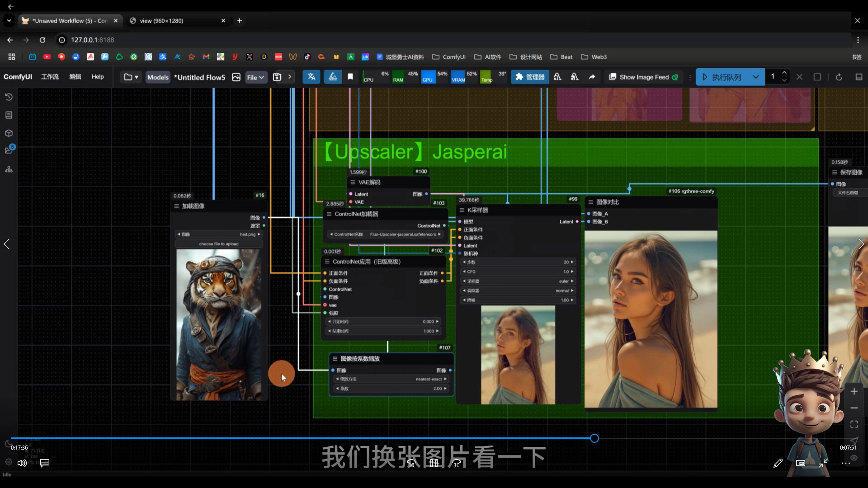The width and height of the screenshot is (868, 488).
Task: Toggle Show Image Feed
Action: point(643,77)
